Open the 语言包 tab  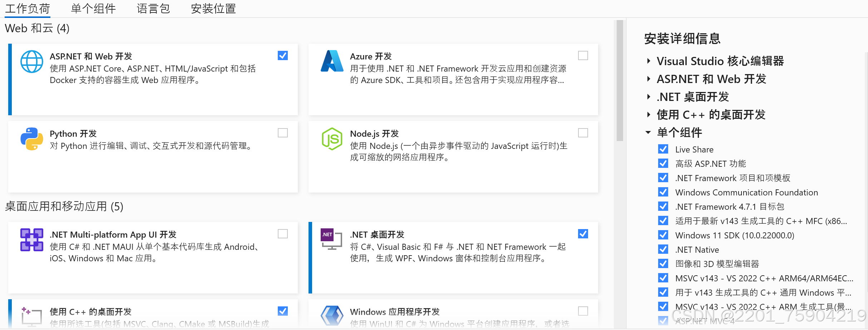tap(153, 9)
